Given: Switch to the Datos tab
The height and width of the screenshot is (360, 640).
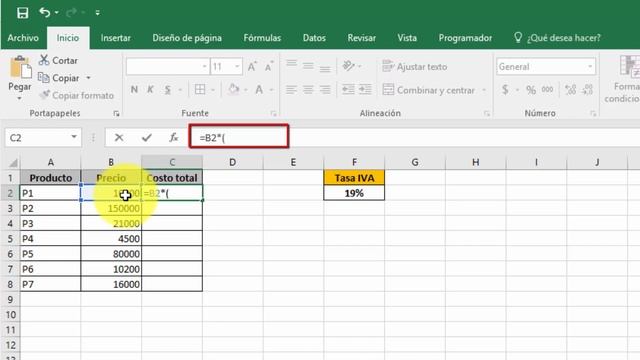Looking at the screenshot, I should (314, 38).
